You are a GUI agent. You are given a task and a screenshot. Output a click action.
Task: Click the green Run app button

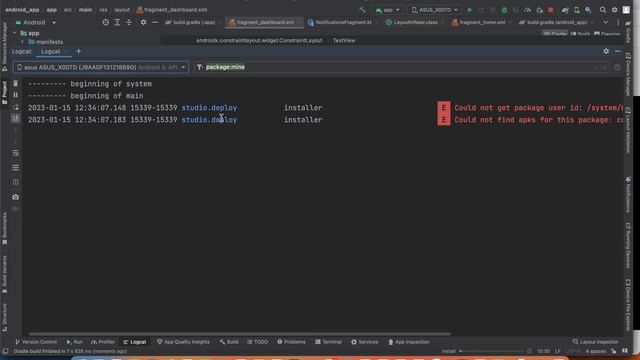470,10
